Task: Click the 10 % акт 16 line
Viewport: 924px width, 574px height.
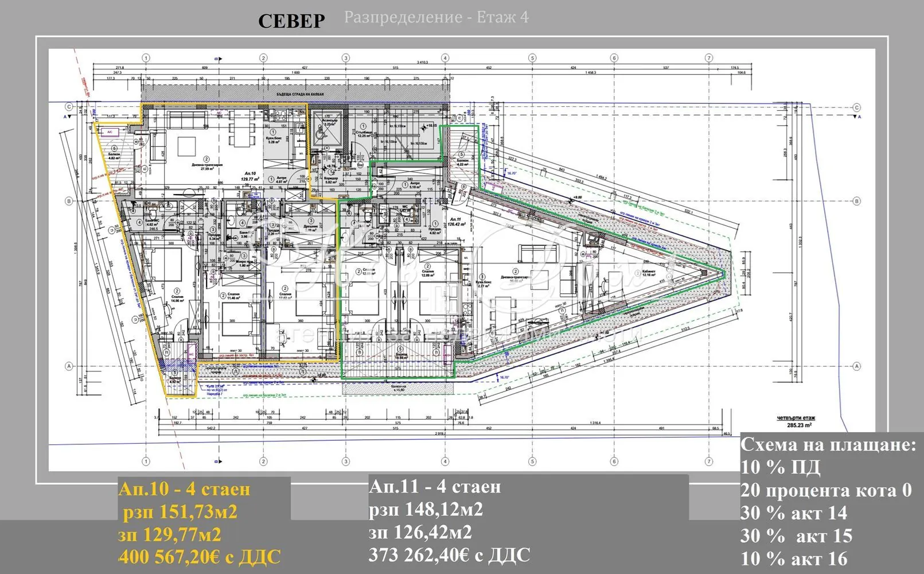Action: coord(793,559)
